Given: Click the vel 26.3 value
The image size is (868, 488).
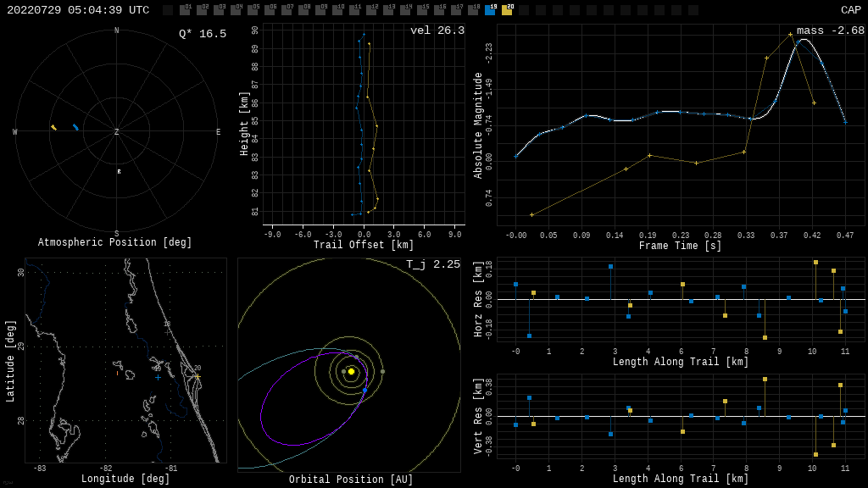Looking at the screenshot, I should coord(437,30).
